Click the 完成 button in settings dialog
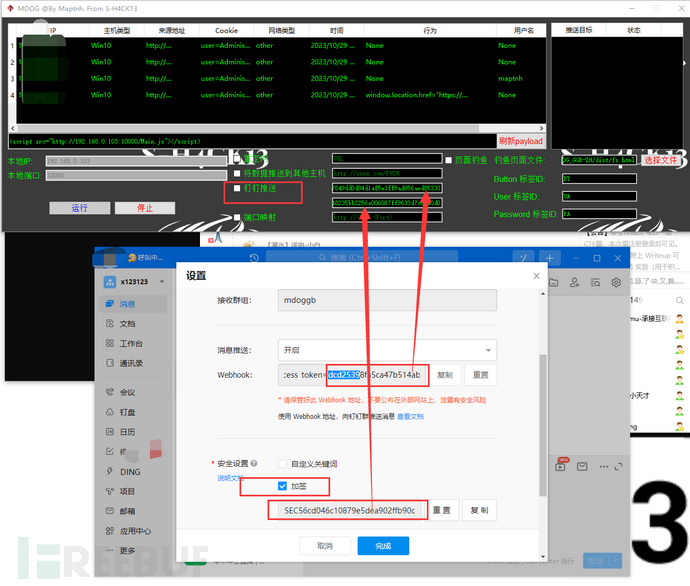This screenshot has width=690, height=586. 383,546
